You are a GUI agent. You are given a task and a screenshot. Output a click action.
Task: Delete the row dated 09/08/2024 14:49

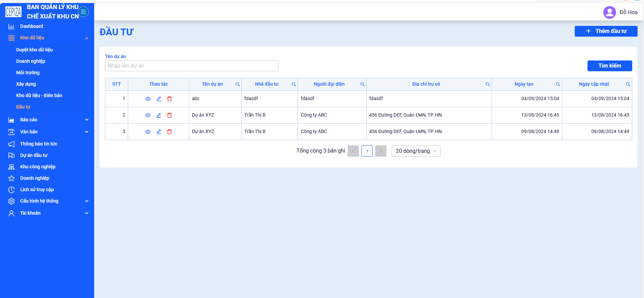point(169,132)
